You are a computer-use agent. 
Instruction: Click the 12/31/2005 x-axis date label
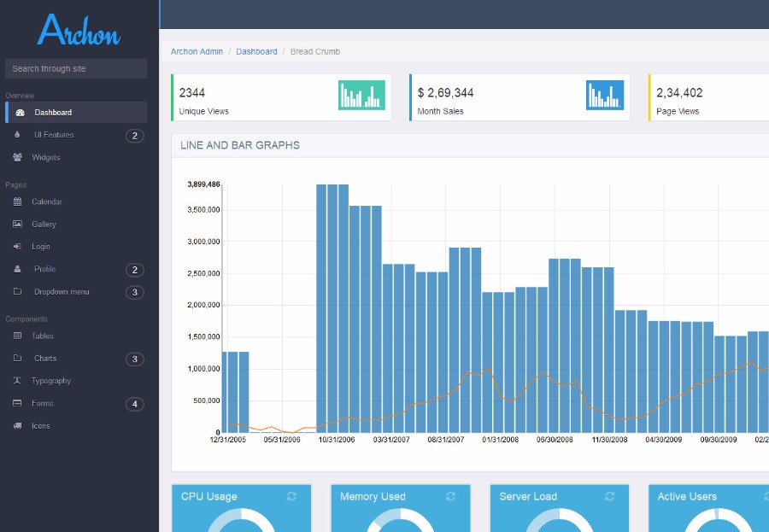[x=227, y=440]
